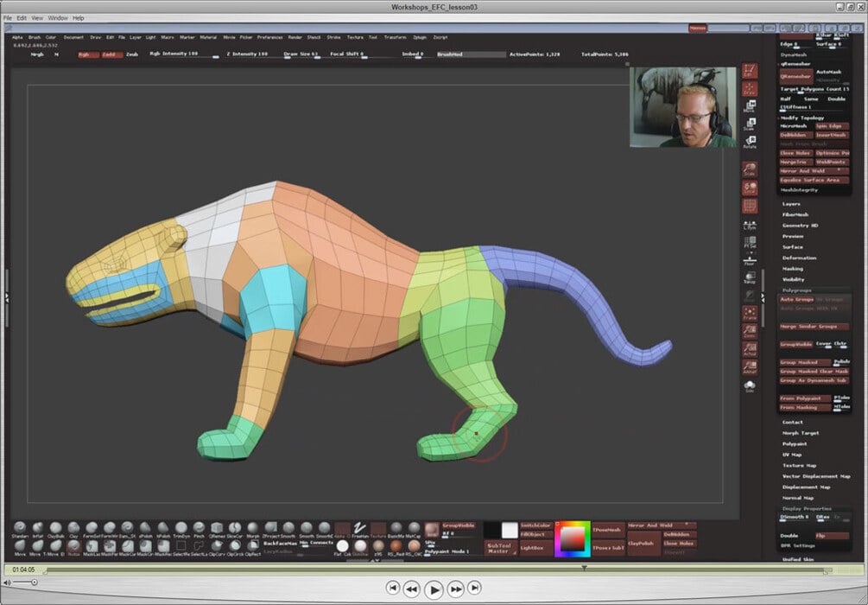
Task: Select the Flat Color material sphere
Action: point(342,547)
